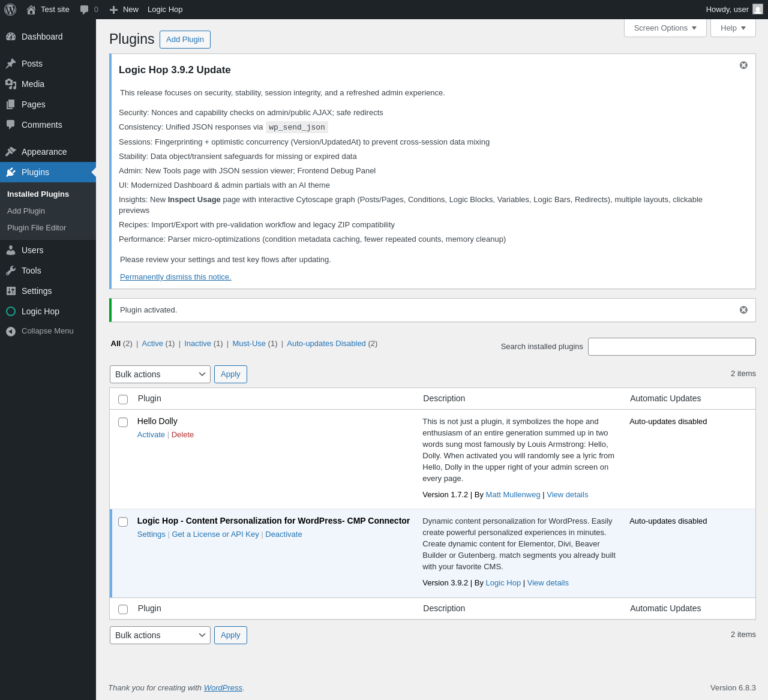This screenshot has height=700, width=768.
Task: Open Plugin File Editor submenu item
Action: coord(37,228)
